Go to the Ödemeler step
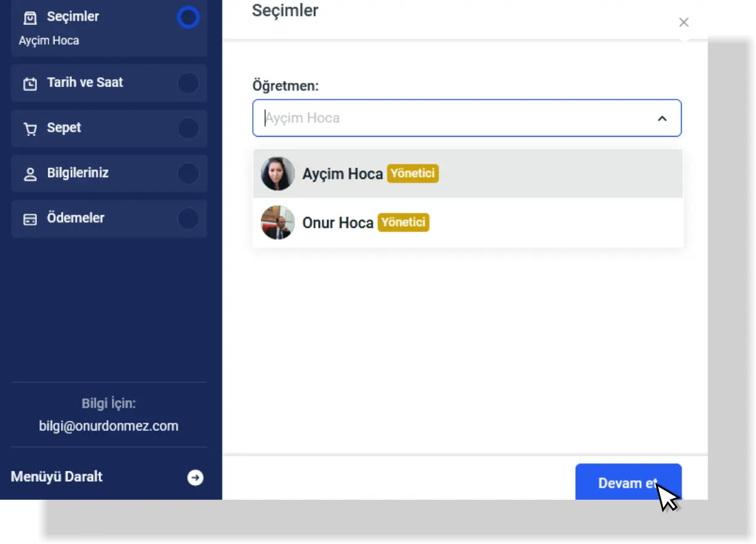 tap(76, 218)
